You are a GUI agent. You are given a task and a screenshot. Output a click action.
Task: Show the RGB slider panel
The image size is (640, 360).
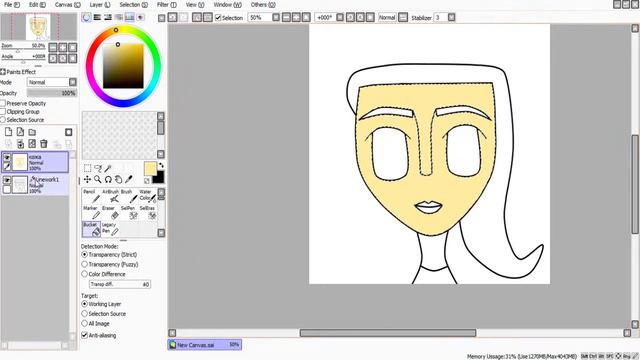[x=97, y=17]
